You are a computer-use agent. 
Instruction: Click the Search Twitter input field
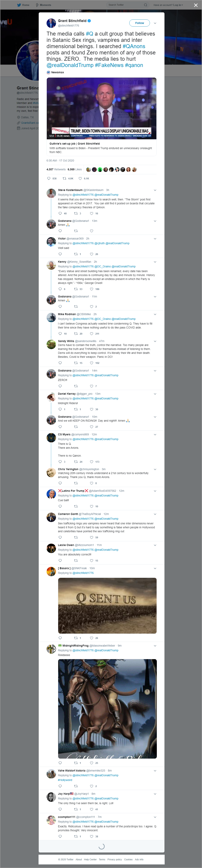click(x=125, y=5)
